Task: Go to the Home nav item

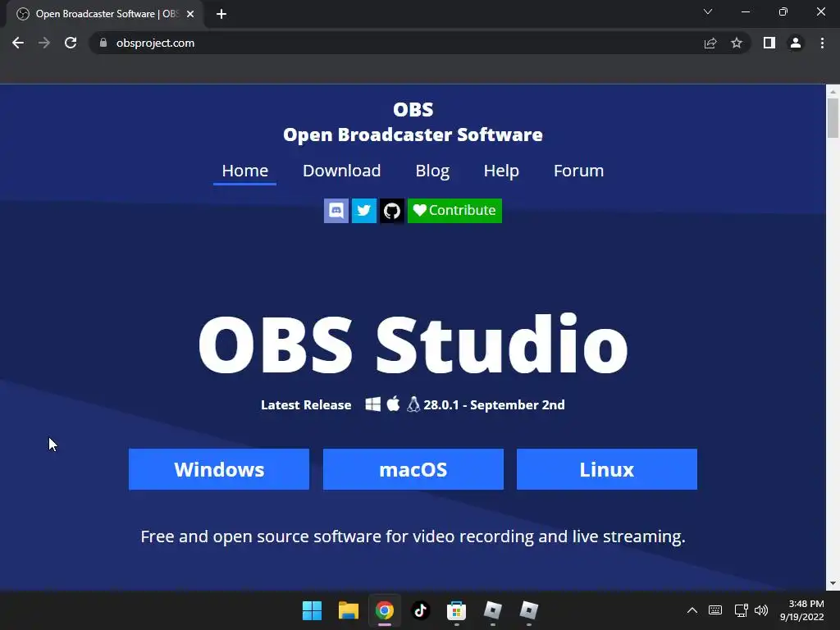Action: tap(244, 171)
